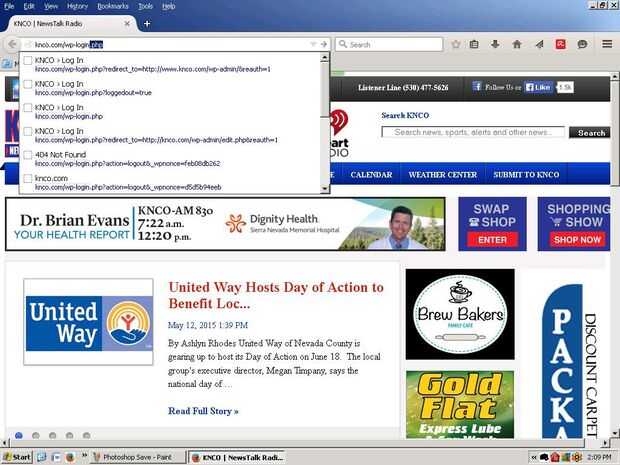Viewport: 620px width, 465px height.
Task: Click the United Way logo thumbnail
Action: tap(89, 322)
